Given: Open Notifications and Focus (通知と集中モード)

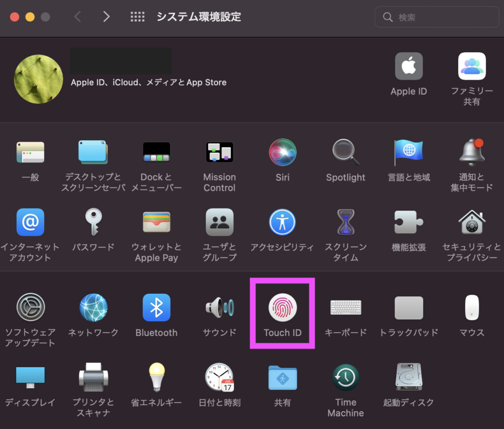Looking at the screenshot, I should (x=472, y=153).
